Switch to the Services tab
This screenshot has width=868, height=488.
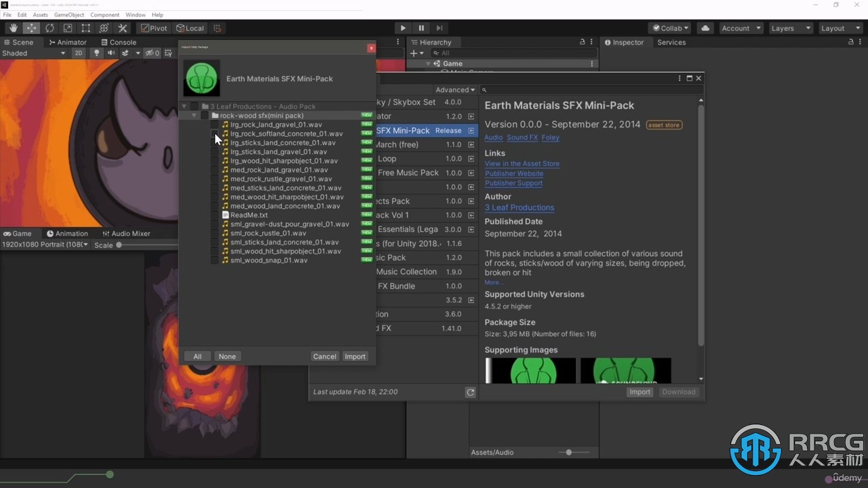pos(671,42)
